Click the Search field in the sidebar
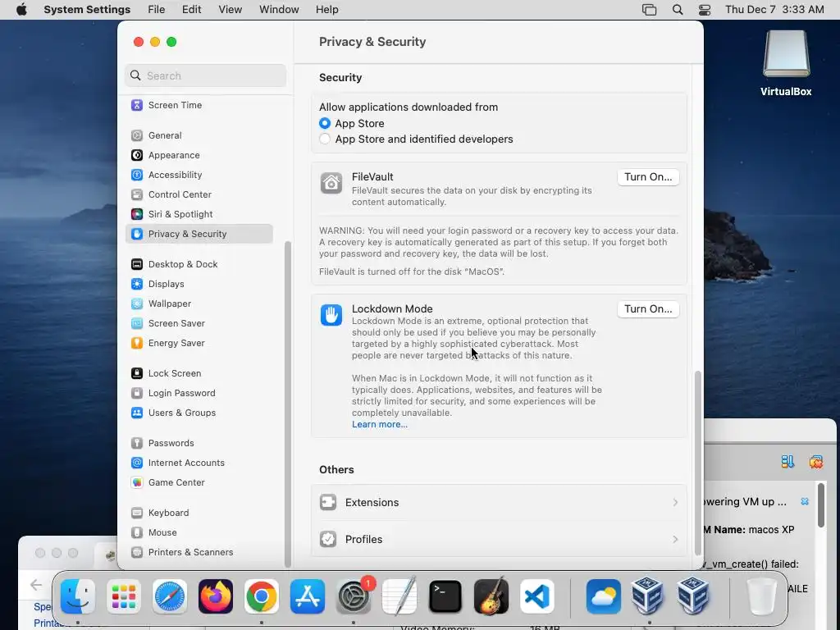 click(x=206, y=75)
